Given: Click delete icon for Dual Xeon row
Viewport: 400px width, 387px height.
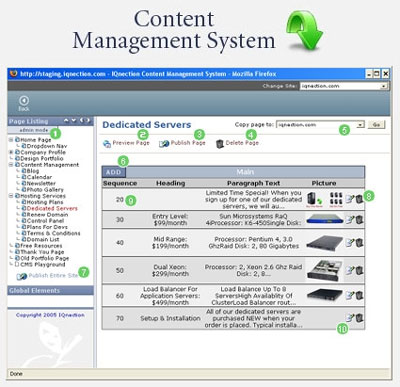Looking at the screenshot, I should (359, 270).
